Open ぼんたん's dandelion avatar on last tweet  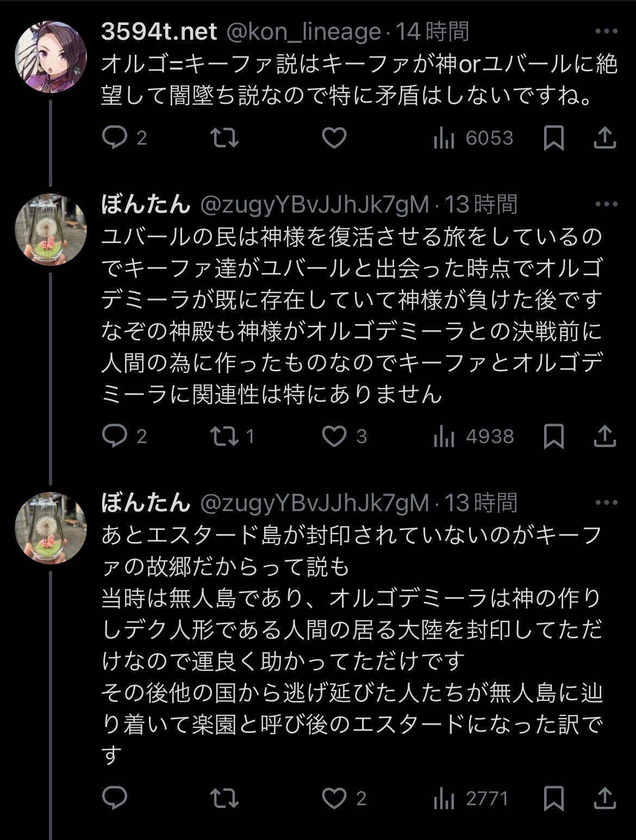click(x=50, y=528)
